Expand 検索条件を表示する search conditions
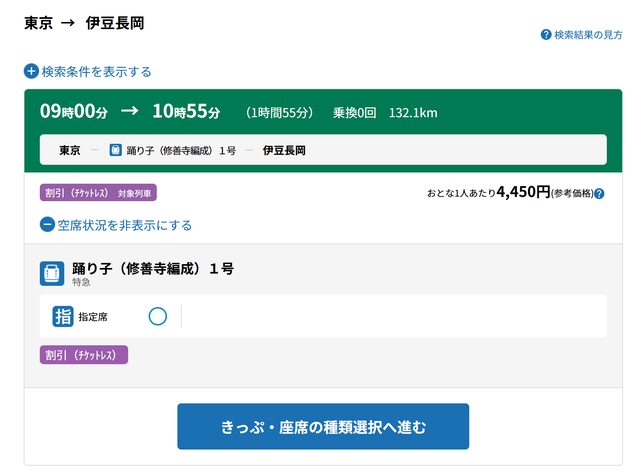Image resolution: width=640 pixels, height=473 pixels. coord(96,71)
